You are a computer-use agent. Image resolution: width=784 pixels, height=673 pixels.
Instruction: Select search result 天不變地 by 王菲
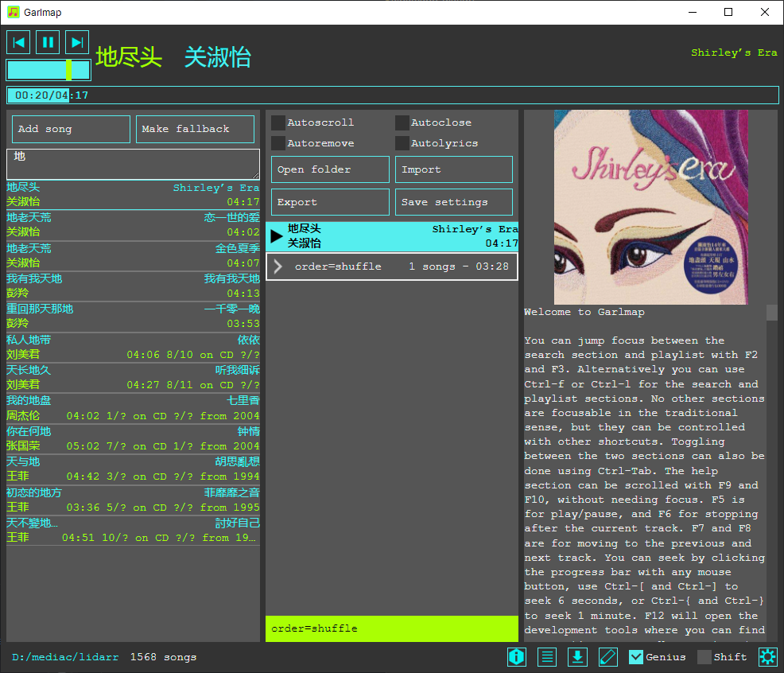[x=133, y=531]
